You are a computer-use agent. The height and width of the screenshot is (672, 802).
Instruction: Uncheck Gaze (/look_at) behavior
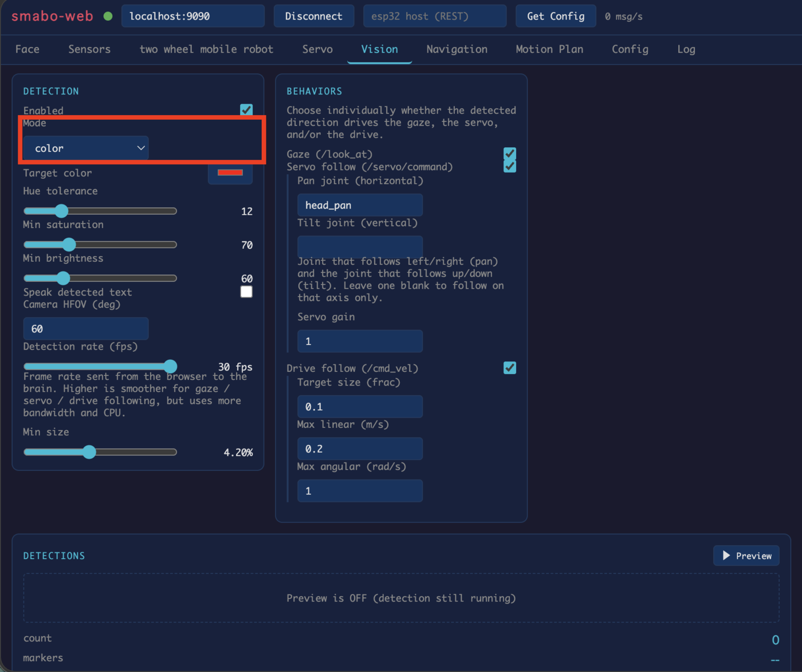pyautogui.click(x=510, y=154)
